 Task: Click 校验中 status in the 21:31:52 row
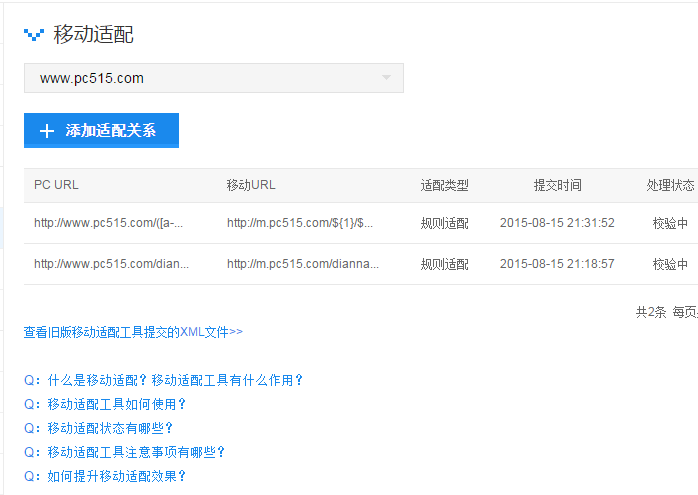[x=670, y=223]
